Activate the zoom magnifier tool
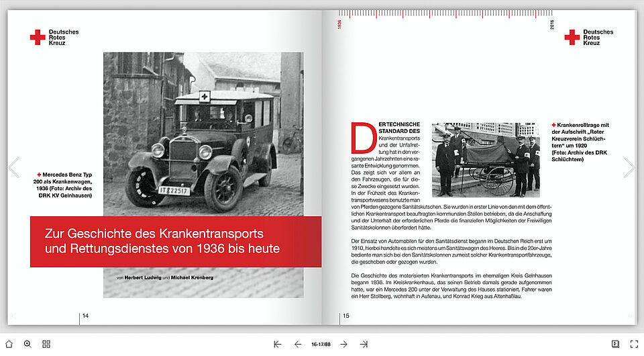The width and height of the screenshot is (644, 356). coord(28,344)
